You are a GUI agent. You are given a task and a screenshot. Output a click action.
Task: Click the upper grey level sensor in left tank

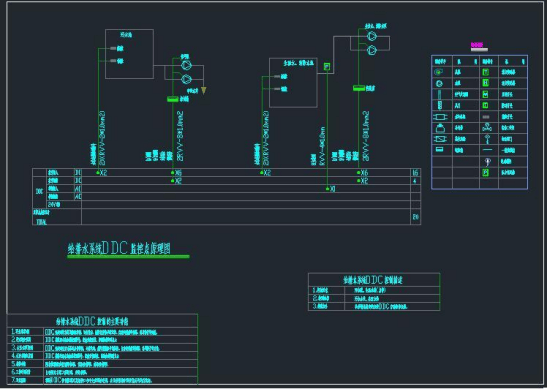coord(113,49)
